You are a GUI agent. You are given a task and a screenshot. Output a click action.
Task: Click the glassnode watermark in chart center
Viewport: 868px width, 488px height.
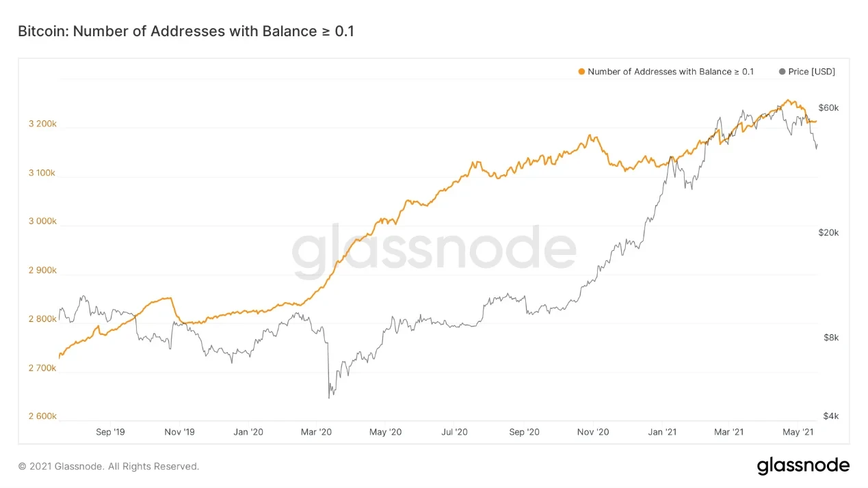click(x=434, y=250)
